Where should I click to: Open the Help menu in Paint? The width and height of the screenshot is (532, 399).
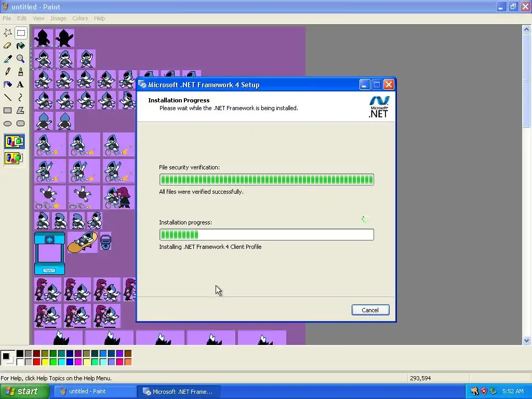pos(99,18)
